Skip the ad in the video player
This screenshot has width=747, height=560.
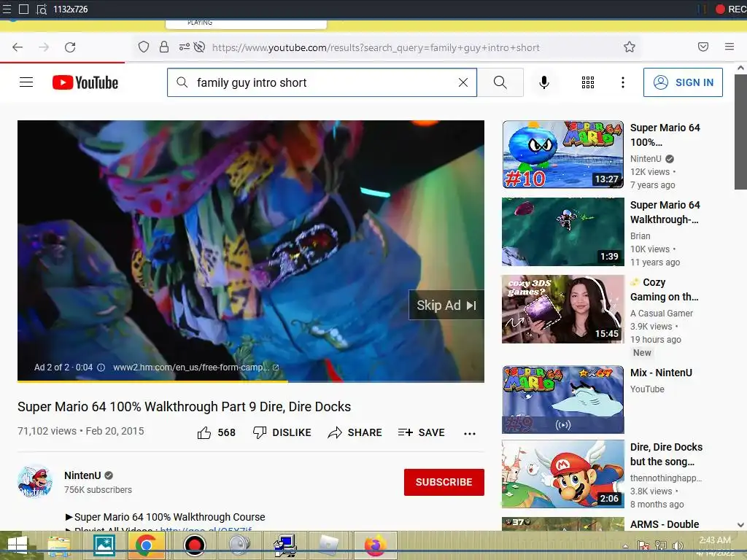coord(446,306)
